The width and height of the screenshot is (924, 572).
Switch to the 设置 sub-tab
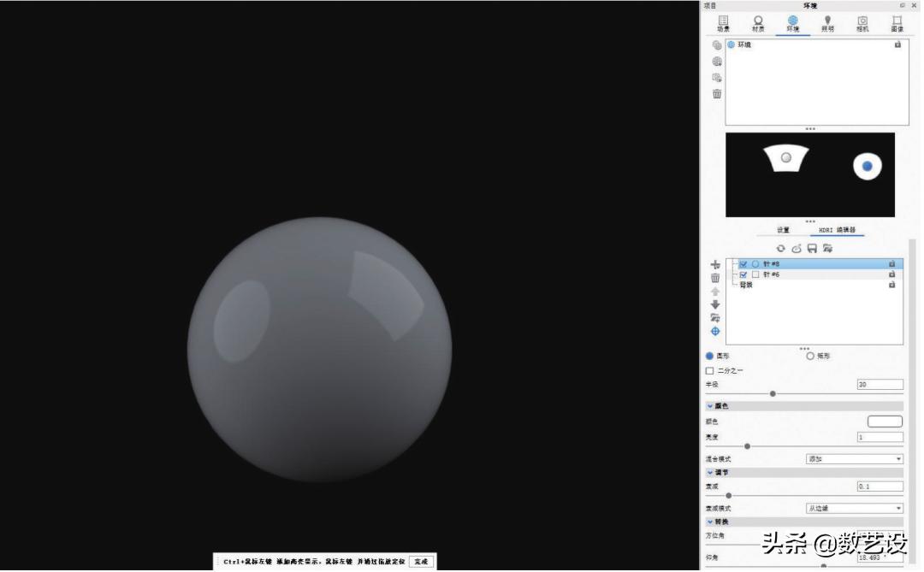pos(783,230)
